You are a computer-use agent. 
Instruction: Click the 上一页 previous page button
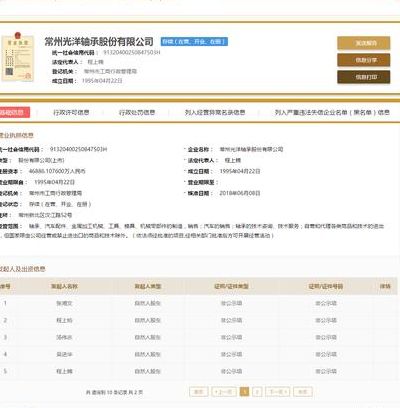click(x=224, y=392)
